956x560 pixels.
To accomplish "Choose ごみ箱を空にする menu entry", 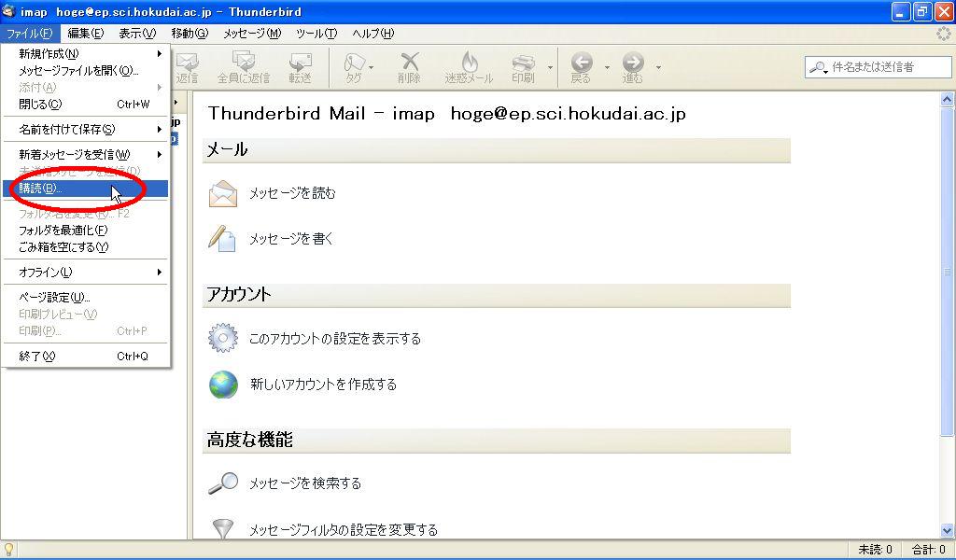I will pyautogui.click(x=63, y=247).
